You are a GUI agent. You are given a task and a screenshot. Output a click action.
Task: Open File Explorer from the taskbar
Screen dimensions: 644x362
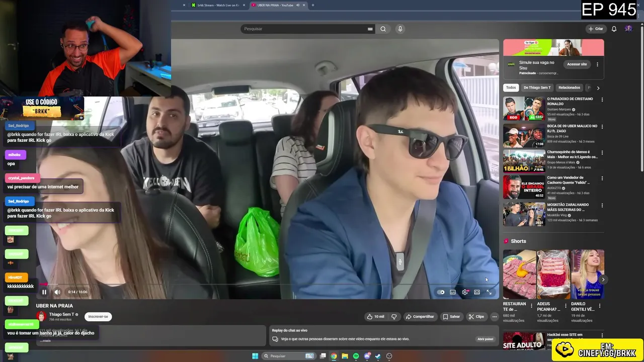click(x=345, y=356)
